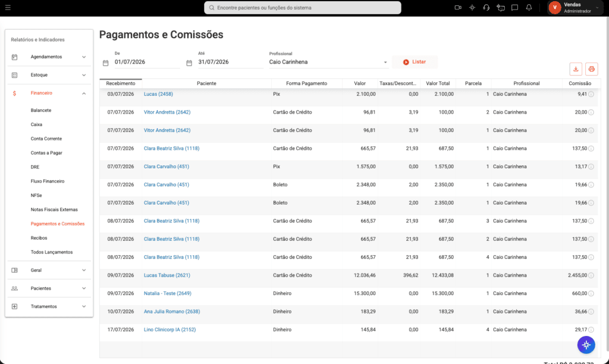The height and width of the screenshot is (364, 609).
Task: Click the Paciente column header
Action: tap(206, 83)
